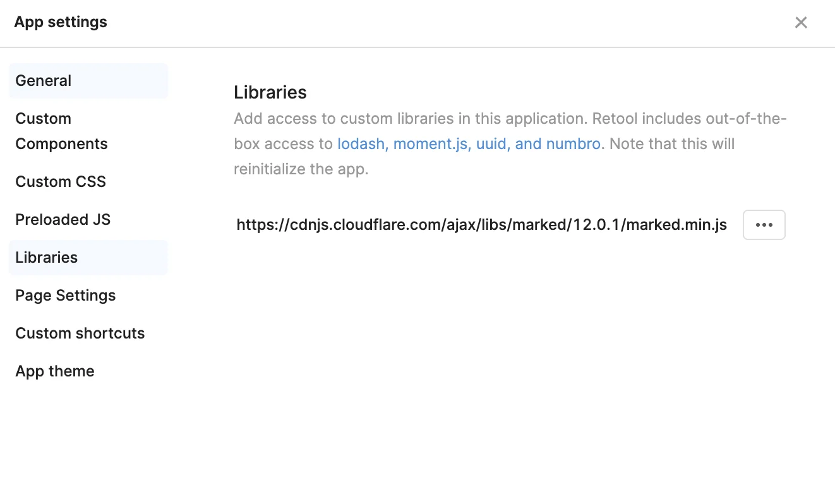Click the App settings dialog title

pyautogui.click(x=61, y=22)
